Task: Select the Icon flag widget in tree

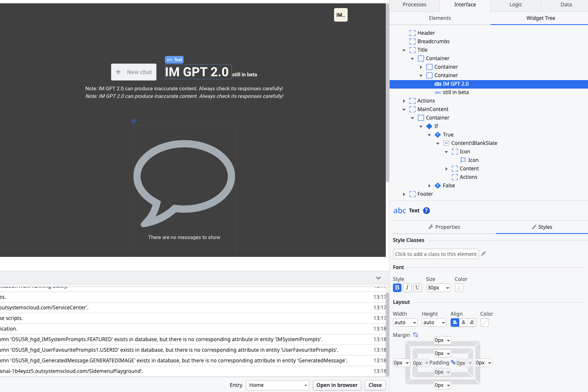Action: click(x=473, y=160)
